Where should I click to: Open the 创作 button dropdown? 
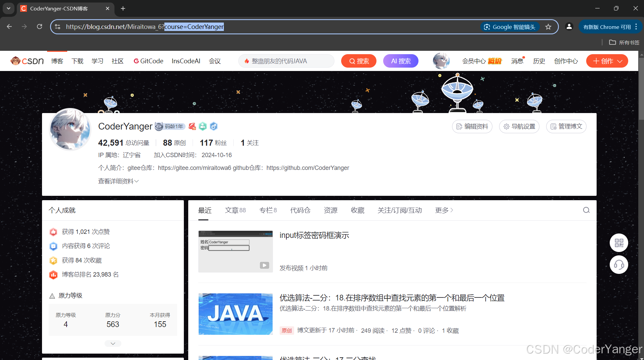pos(607,61)
